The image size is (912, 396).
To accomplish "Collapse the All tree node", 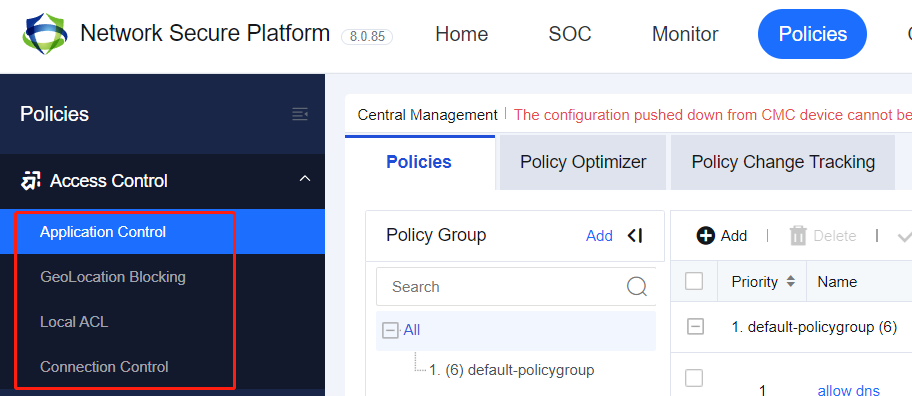I will pos(390,330).
